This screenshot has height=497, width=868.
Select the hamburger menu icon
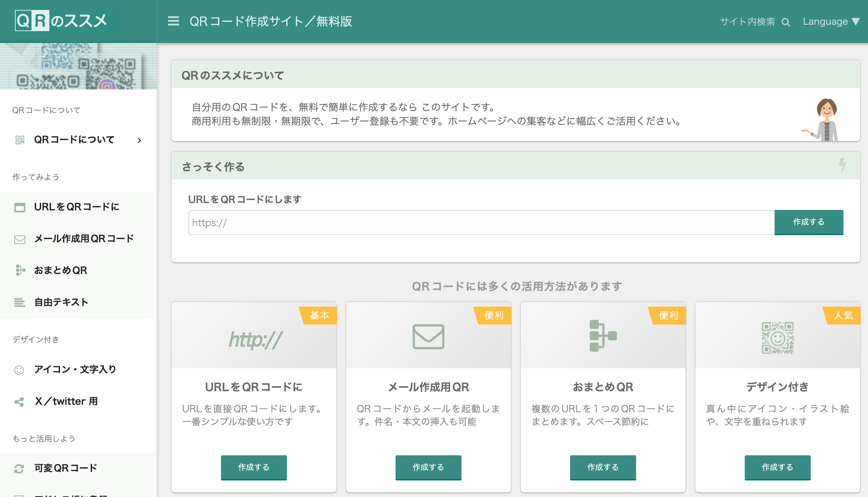174,21
